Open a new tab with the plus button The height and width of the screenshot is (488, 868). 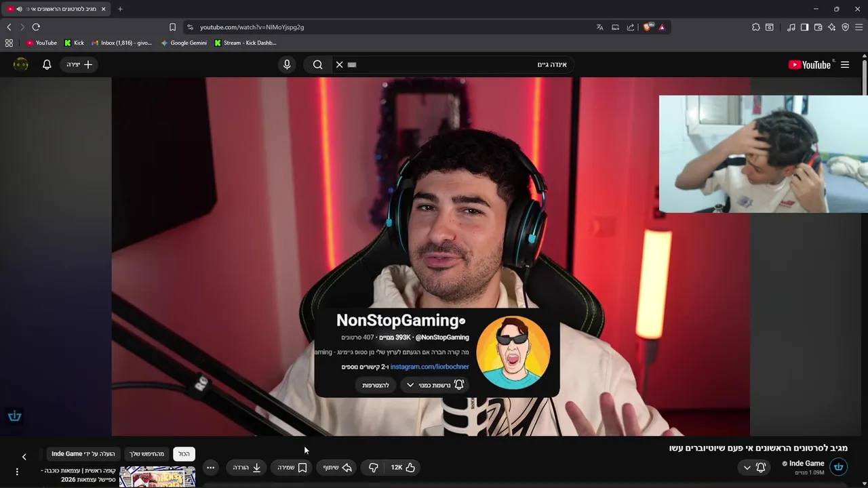[120, 9]
